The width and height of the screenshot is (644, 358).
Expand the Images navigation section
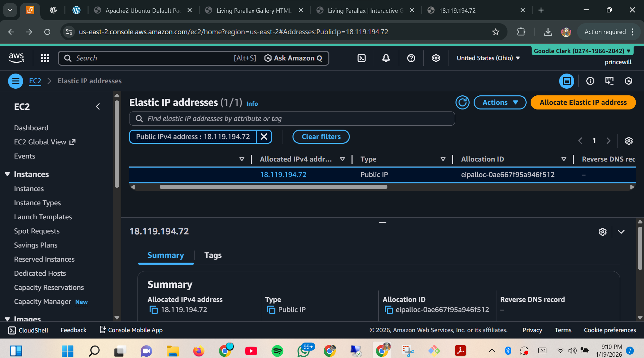(x=7, y=319)
